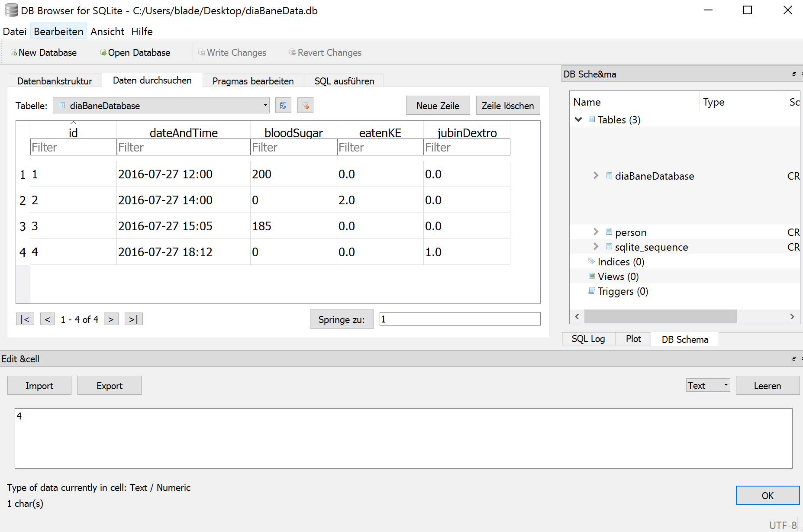Expand the diaBaneDatabase table node
The image size is (803, 532).
(596, 175)
